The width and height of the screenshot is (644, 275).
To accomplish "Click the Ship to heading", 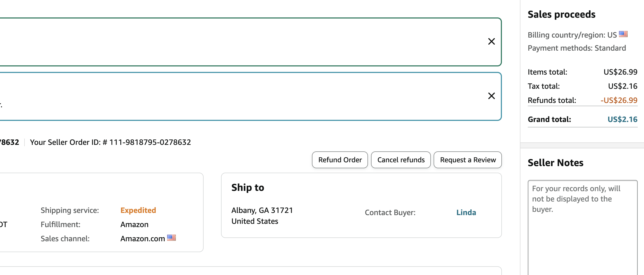I will [248, 187].
